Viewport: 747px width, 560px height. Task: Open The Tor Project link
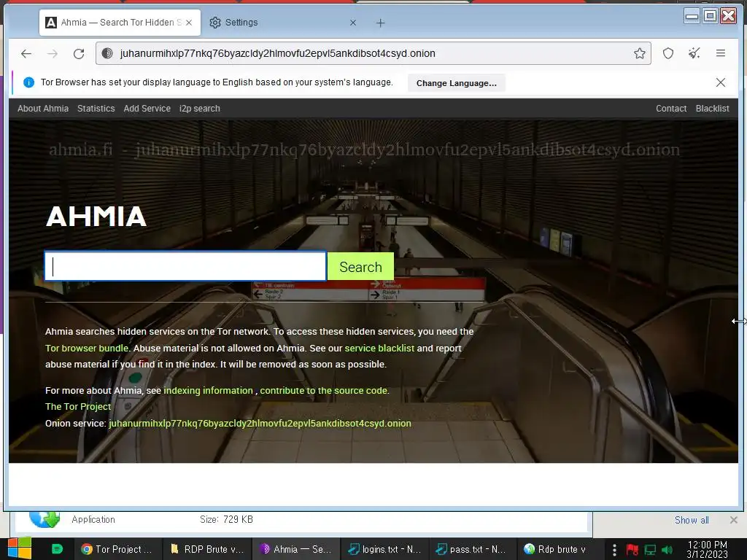pyautogui.click(x=78, y=407)
